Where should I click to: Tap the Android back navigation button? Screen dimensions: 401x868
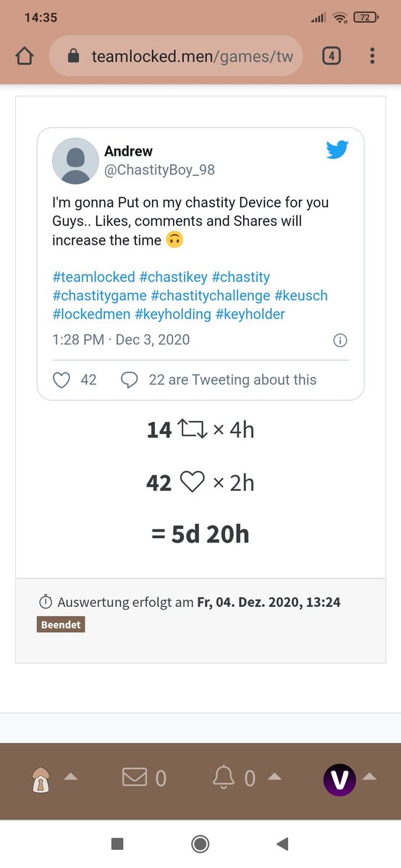(283, 843)
